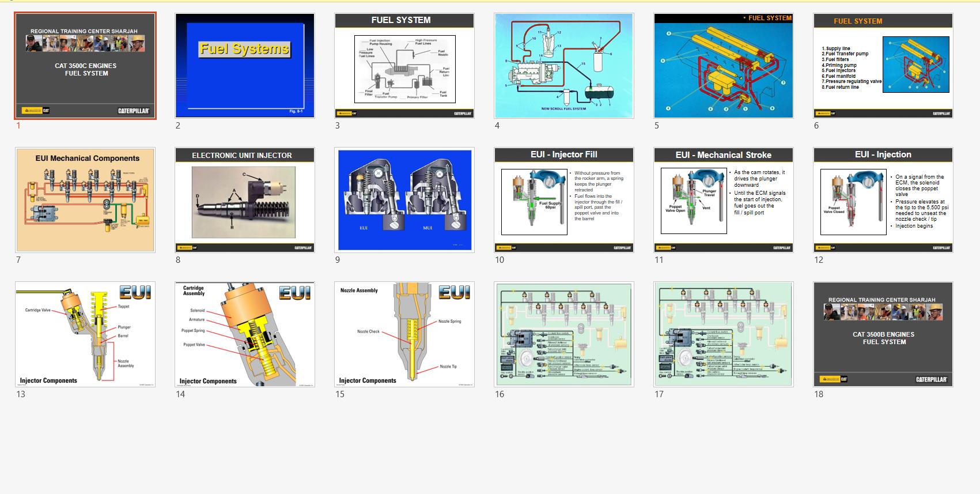Select slide 15 Nozzle Assembly thumbnail
This screenshot has width=980, height=494.
click(404, 334)
